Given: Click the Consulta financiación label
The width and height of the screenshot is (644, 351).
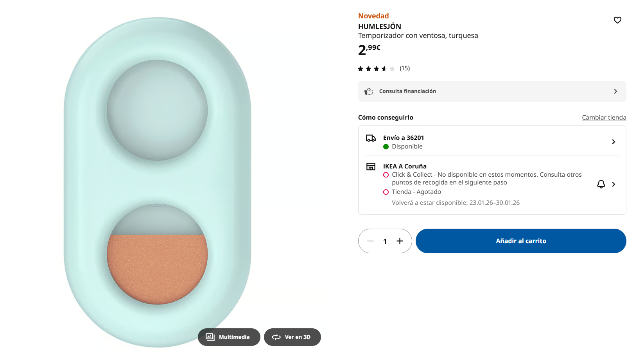Looking at the screenshot, I should pyautogui.click(x=407, y=91).
